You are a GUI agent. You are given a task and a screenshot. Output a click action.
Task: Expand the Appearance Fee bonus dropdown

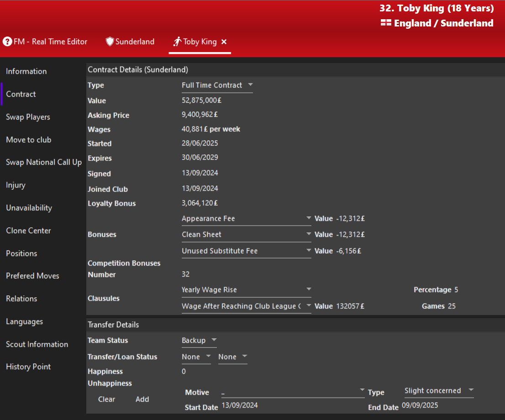click(x=309, y=218)
